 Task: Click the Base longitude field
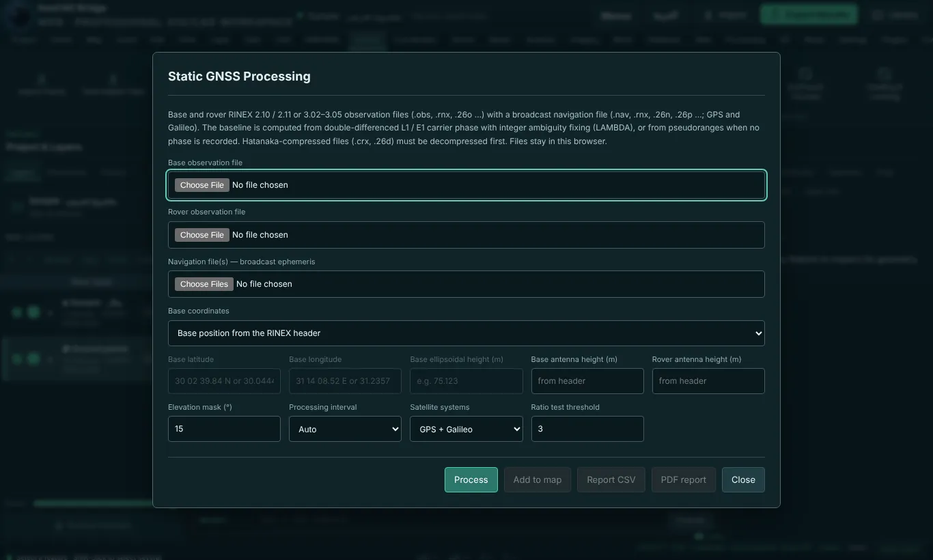click(x=345, y=381)
